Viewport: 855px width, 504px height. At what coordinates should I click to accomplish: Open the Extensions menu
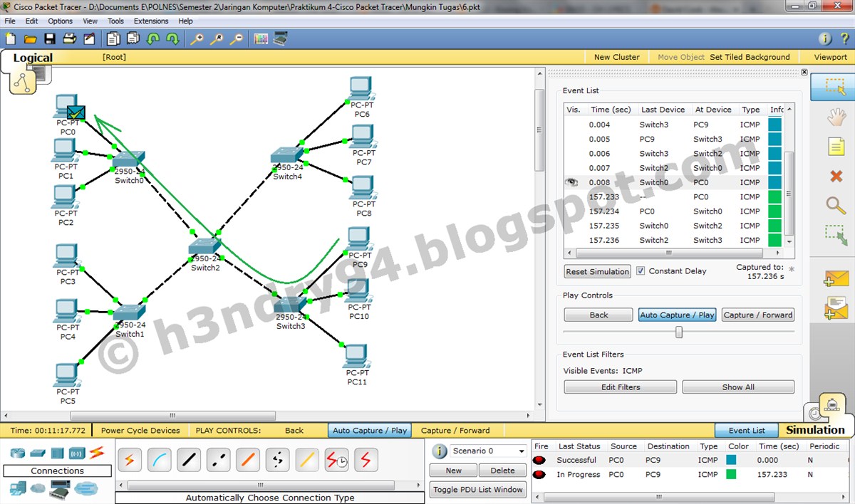click(x=151, y=21)
